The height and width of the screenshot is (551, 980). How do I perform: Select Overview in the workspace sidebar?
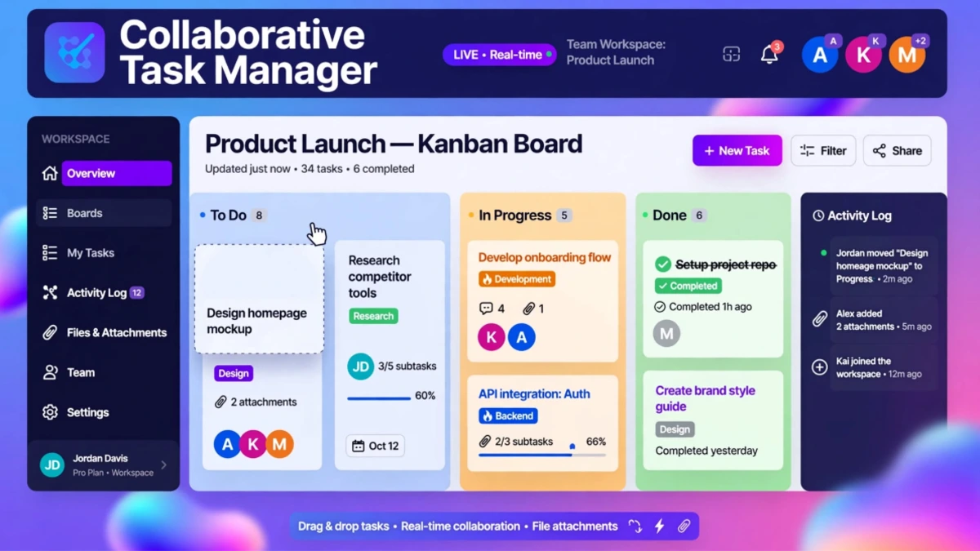pos(117,173)
